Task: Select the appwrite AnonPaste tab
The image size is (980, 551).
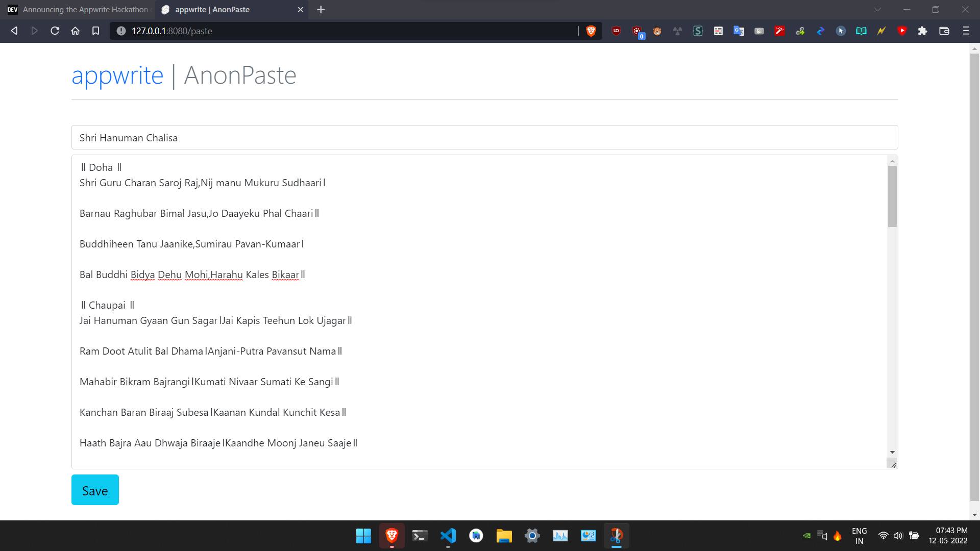Action: (225, 9)
